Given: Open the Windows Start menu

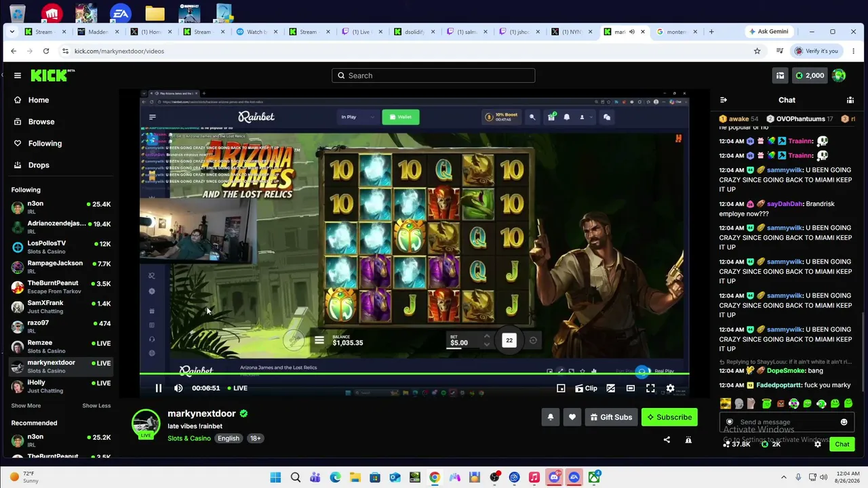Looking at the screenshot, I should tap(275, 477).
